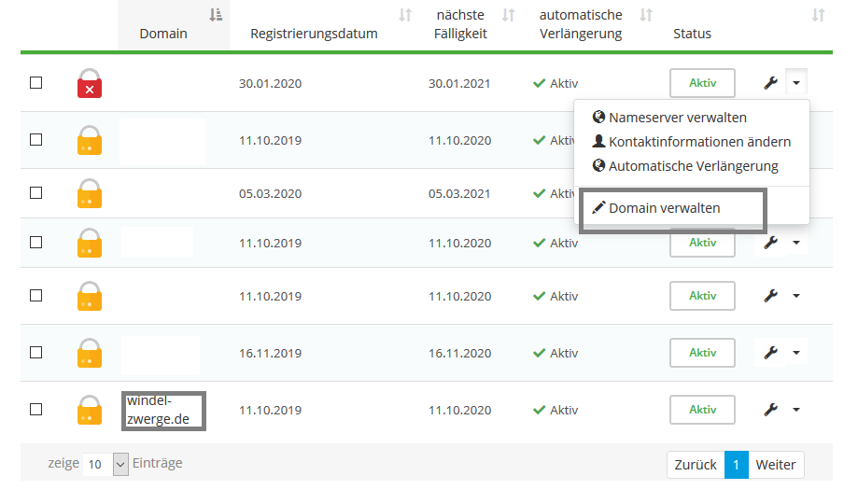This screenshot has height=504, width=858.
Task: Tick the checkbox for the 30.01.2020 row
Action: coord(36,83)
